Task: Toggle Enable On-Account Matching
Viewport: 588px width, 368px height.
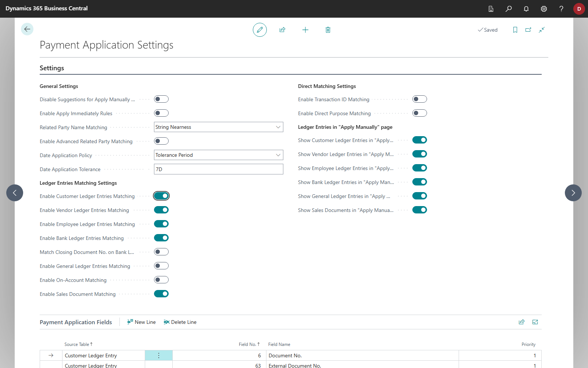Action: coord(161,280)
